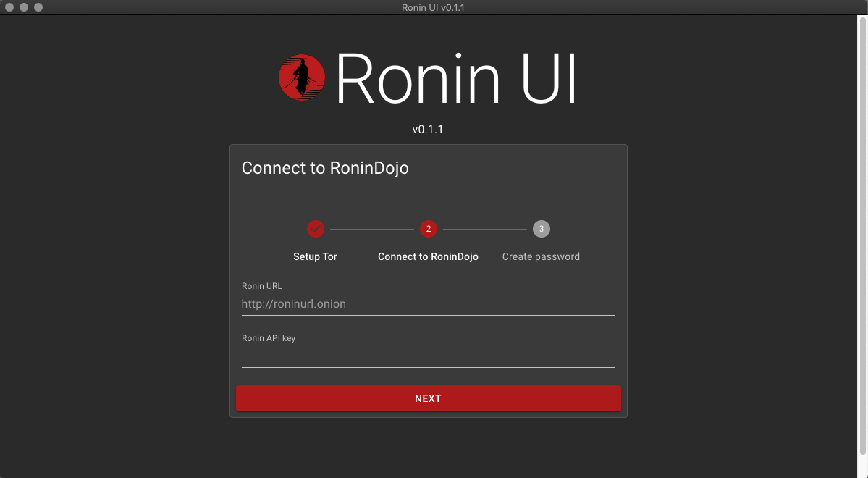Click the "Create password" step label

(541, 256)
